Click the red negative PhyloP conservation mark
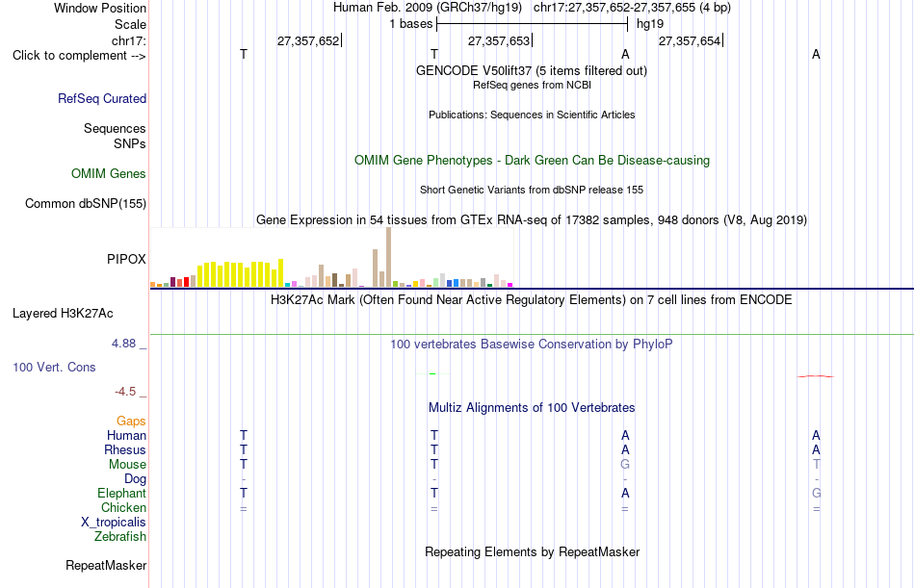This screenshot has width=915, height=588. tap(816, 376)
